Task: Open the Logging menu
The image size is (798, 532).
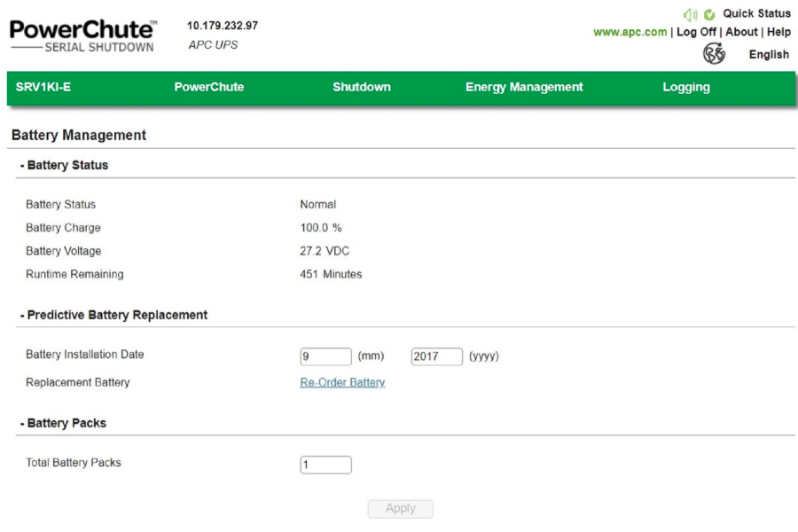Action: click(686, 87)
